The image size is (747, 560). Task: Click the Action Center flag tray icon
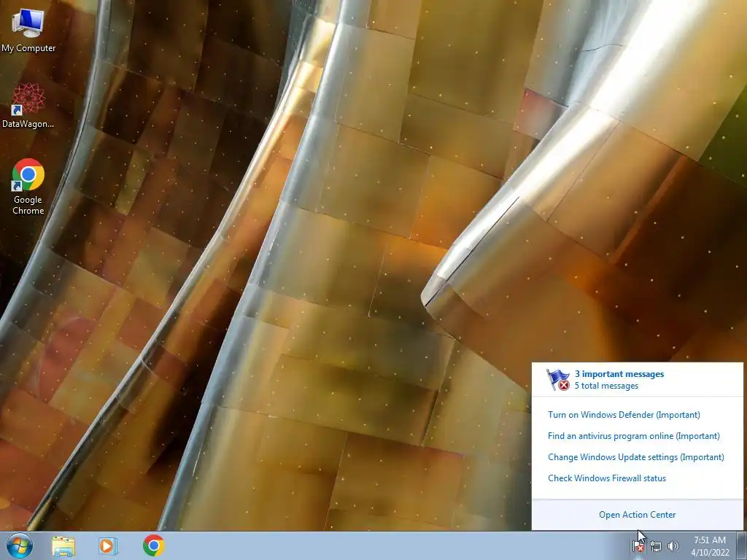[638, 546]
